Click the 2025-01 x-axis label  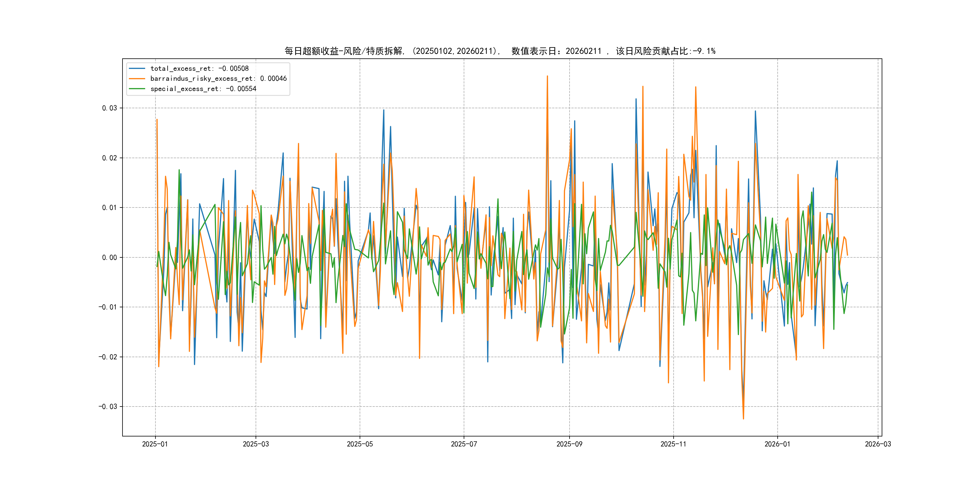point(155,444)
